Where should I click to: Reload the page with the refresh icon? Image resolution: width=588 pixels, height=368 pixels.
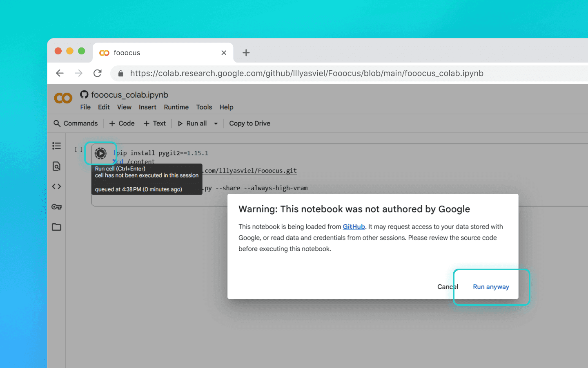coord(98,73)
